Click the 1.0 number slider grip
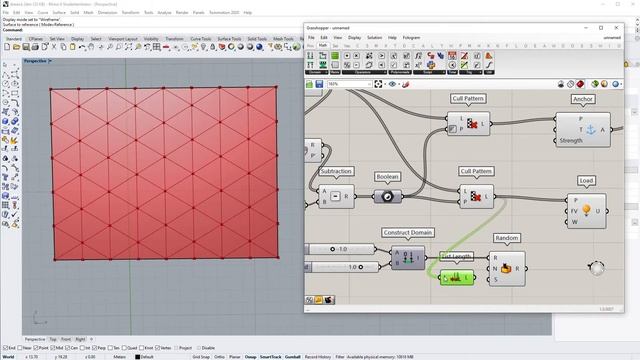Screen dimensions: 640x360 360,267
